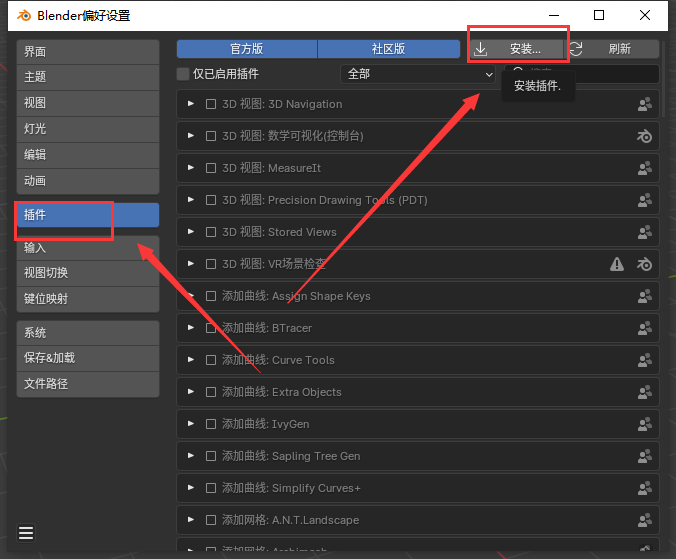Expand the BTracer add-on details
This screenshot has height=559, width=676.
tap(191, 328)
